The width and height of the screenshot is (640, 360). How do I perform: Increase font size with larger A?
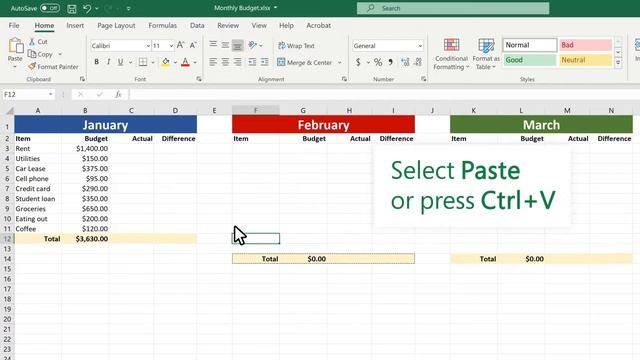point(180,45)
